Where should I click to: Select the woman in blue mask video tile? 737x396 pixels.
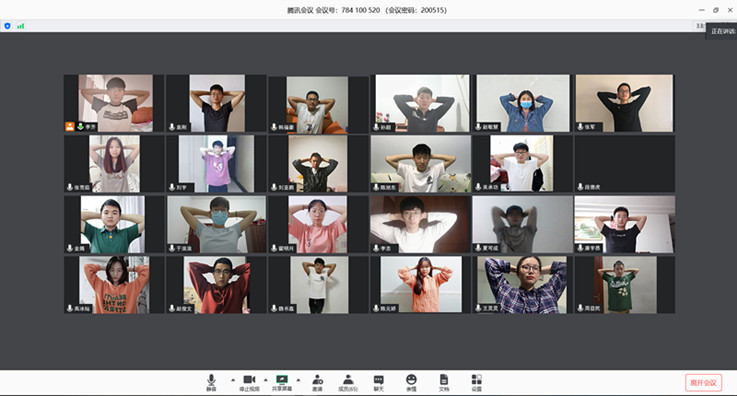tap(523, 103)
